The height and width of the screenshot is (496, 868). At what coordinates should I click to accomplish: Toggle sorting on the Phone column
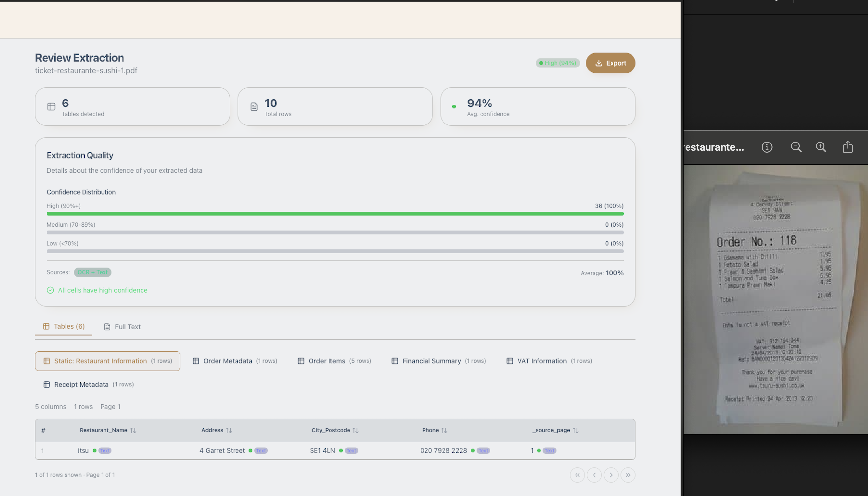[x=444, y=430]
